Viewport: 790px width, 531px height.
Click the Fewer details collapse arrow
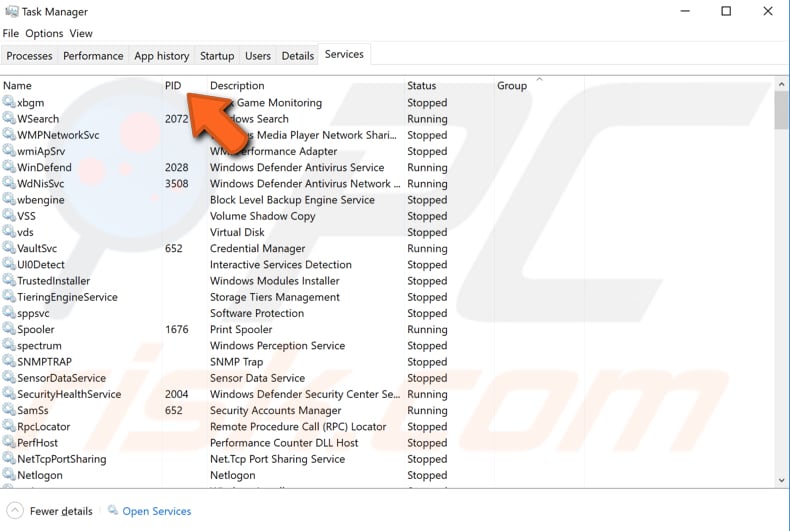[15, 510]
